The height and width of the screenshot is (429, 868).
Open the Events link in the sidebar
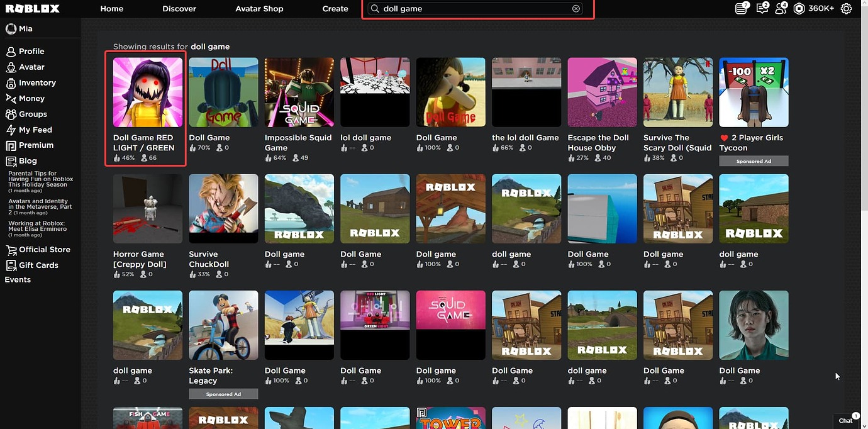tap(16, 279)
